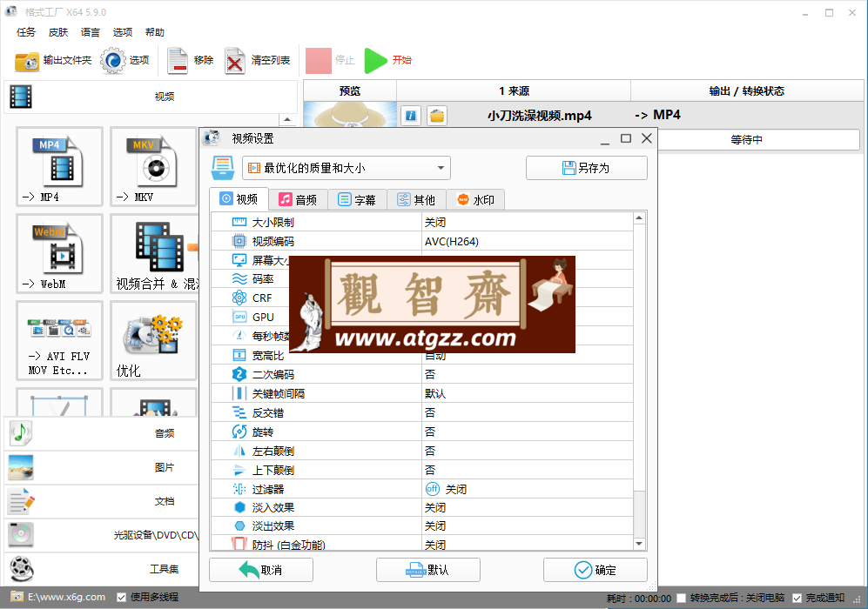The image size is (868, 609).
Task: Switch to the 其他 settings tab
Action: pyautogui.click(x=416, y=200)
